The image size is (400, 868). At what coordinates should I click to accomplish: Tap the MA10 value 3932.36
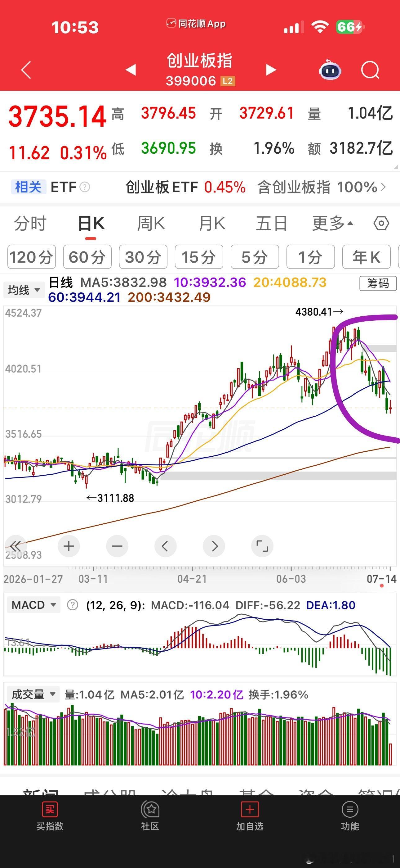click(210, 283)
